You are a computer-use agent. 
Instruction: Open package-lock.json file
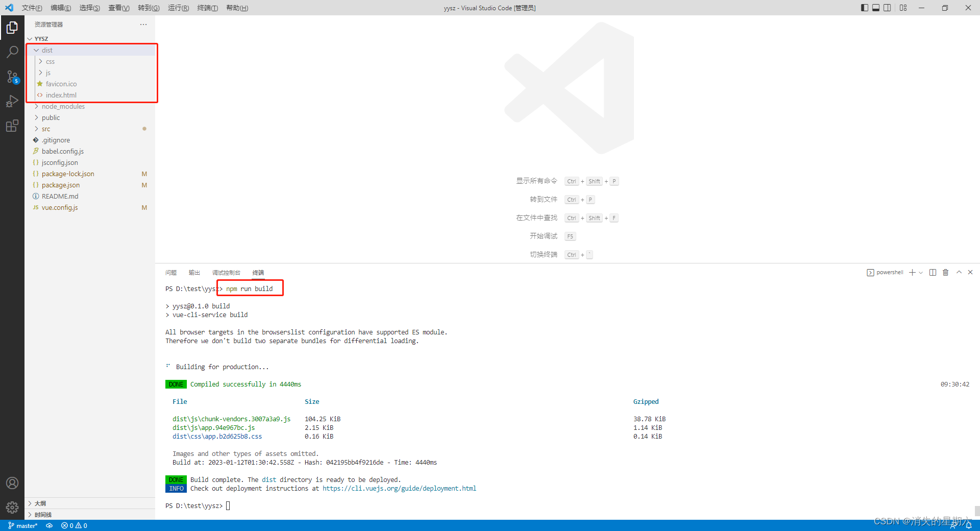[x=90, y=174]
